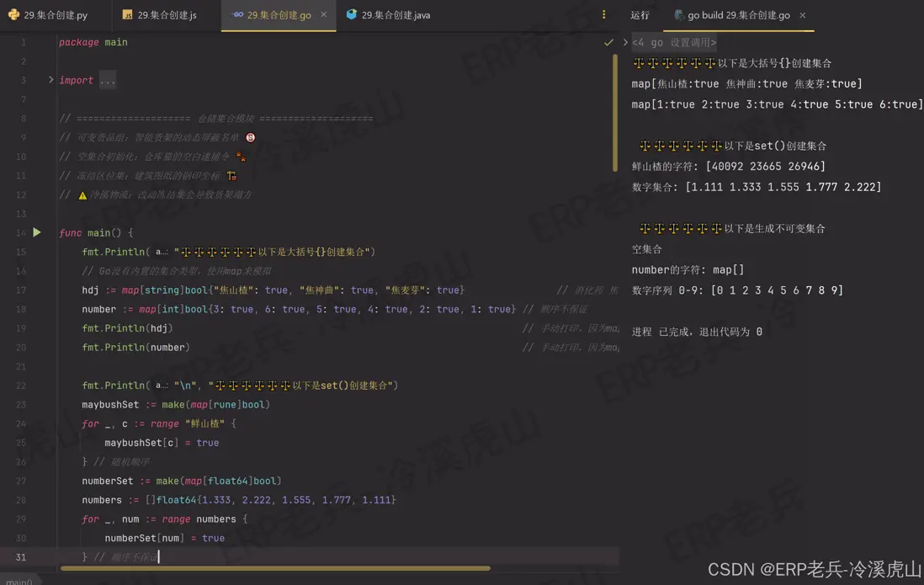Screen dimensions: 924x585
Task: Click console output 'map[焦山楂:true 焦神曲:true 焦麦芽:true]'
Action: click(x=746, y=83)
